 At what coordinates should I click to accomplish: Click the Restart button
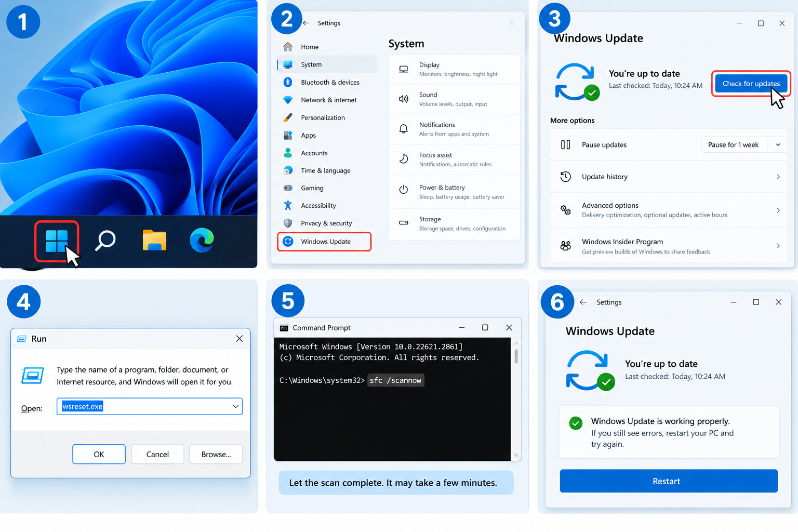[669, 481]
